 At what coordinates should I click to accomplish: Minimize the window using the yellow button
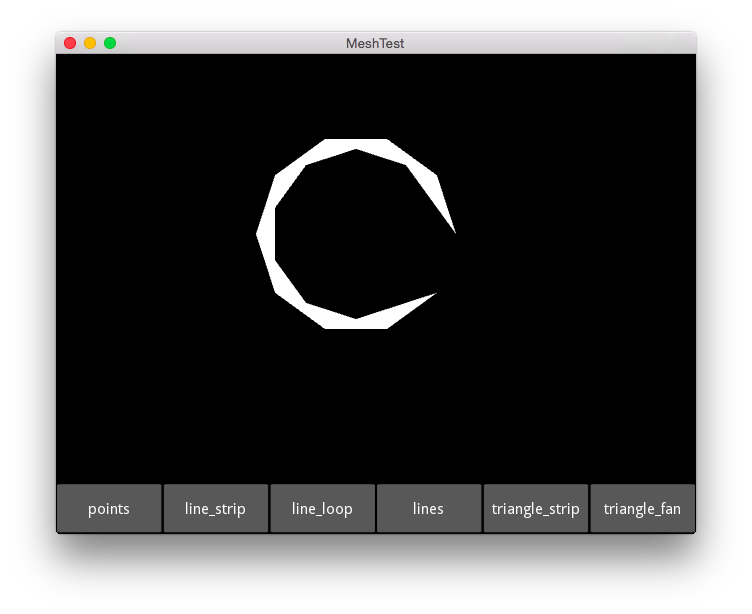pyautogui.click(x=90, y=43)
